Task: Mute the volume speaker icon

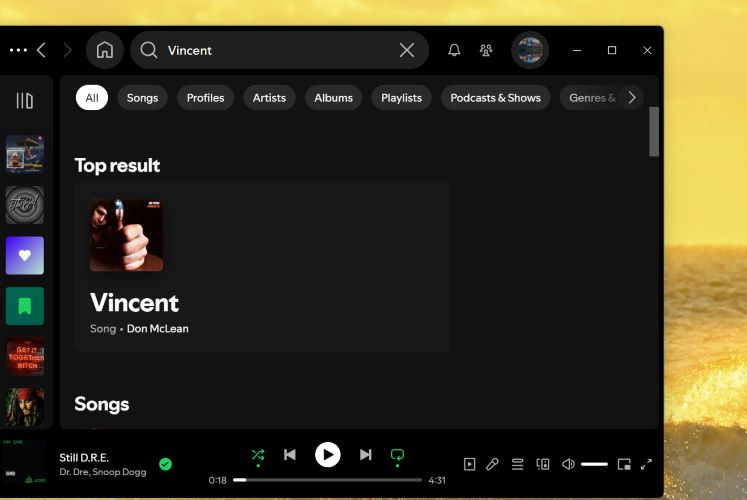Action: coord(568,464)
